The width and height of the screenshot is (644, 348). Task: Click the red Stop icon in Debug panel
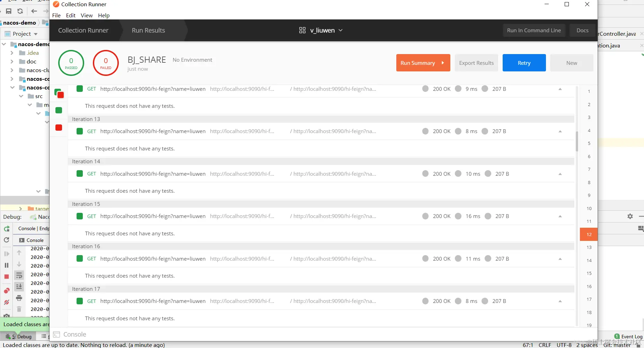click(x=7, y=277)
